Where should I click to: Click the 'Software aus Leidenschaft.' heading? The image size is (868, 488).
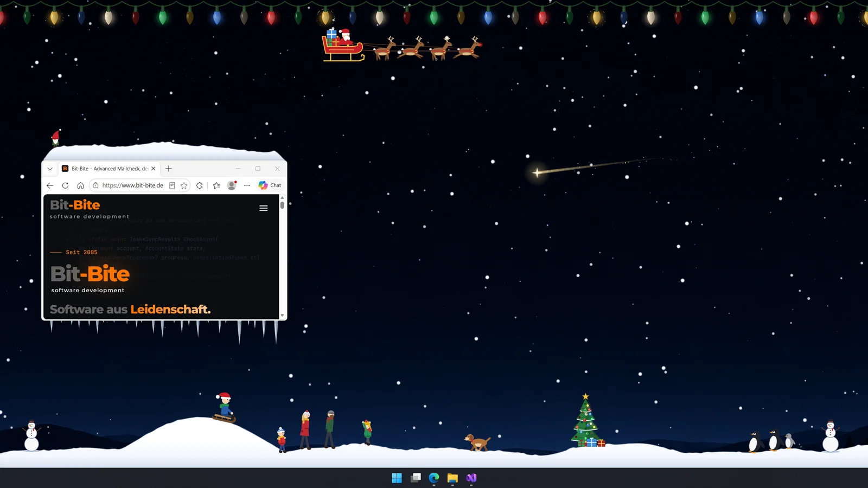click(130, 309)
